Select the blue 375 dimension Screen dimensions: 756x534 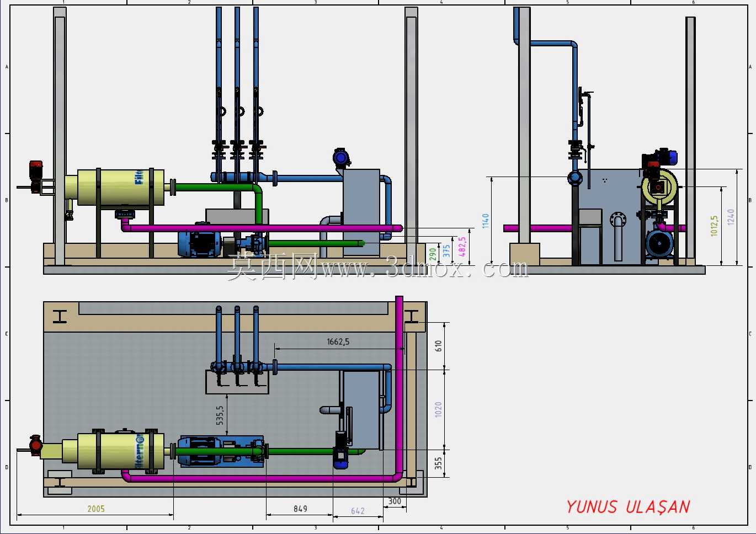coord(446,250)
